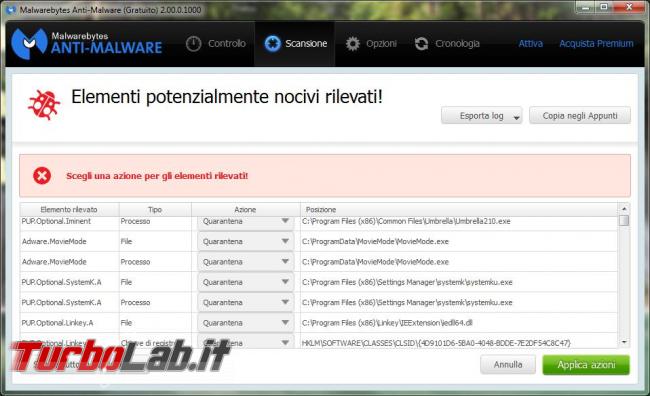This screenshot has width=650, height=396.
Task: Click the Opzioni gear icon
Action: point(353,44)
